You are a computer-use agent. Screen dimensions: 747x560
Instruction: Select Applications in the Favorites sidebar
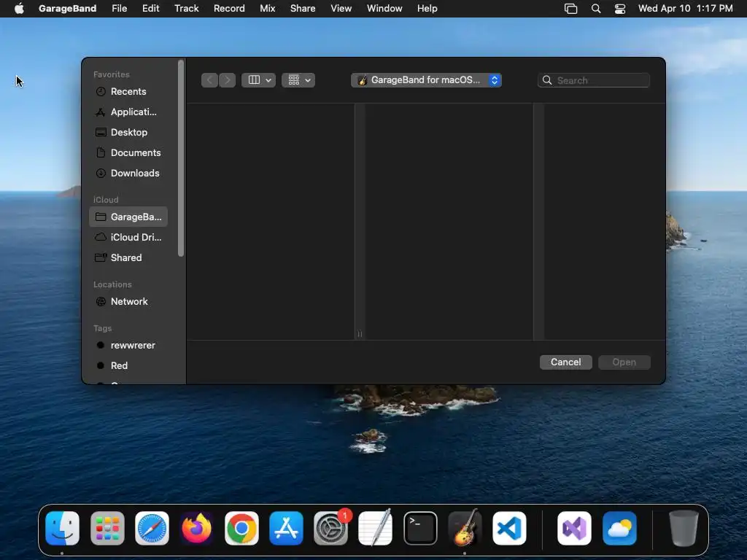pos(128,112)
